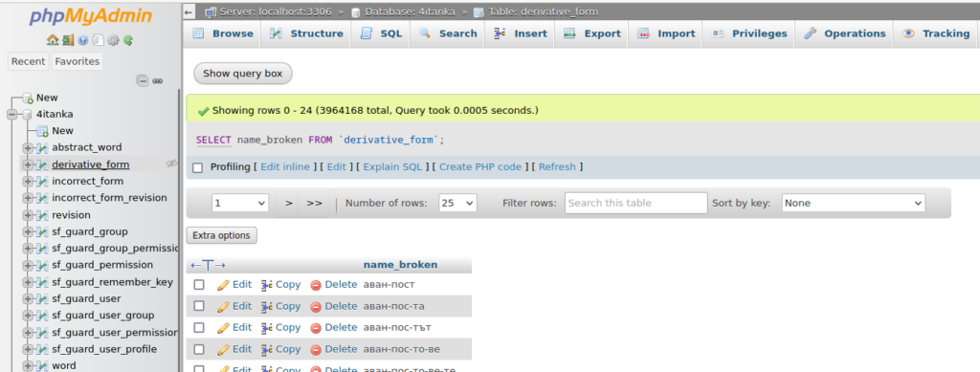The image size is (980, 372).
Task: Open the SQL documentation page icon
Action: pos(98,40)
